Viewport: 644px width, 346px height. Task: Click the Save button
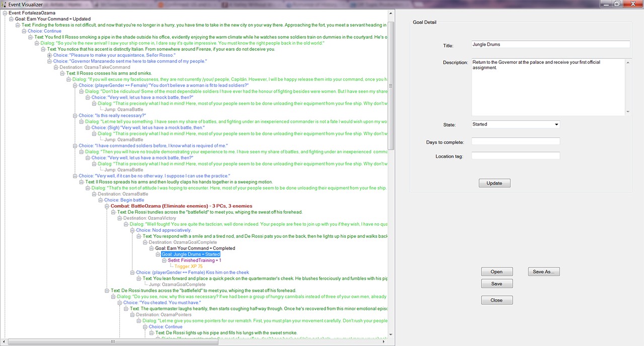497,284
